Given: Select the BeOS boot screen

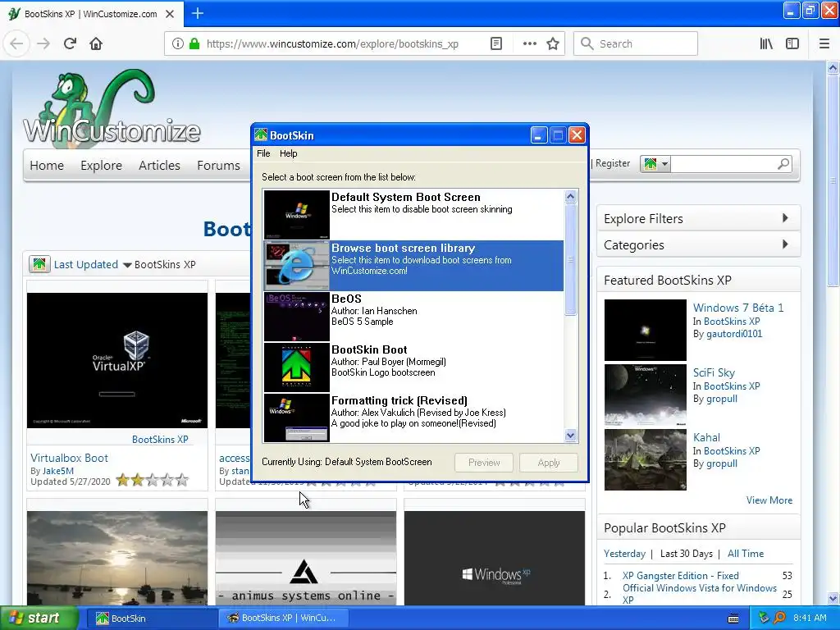Looking at the screenshot, I should click(x=413, y=316).
